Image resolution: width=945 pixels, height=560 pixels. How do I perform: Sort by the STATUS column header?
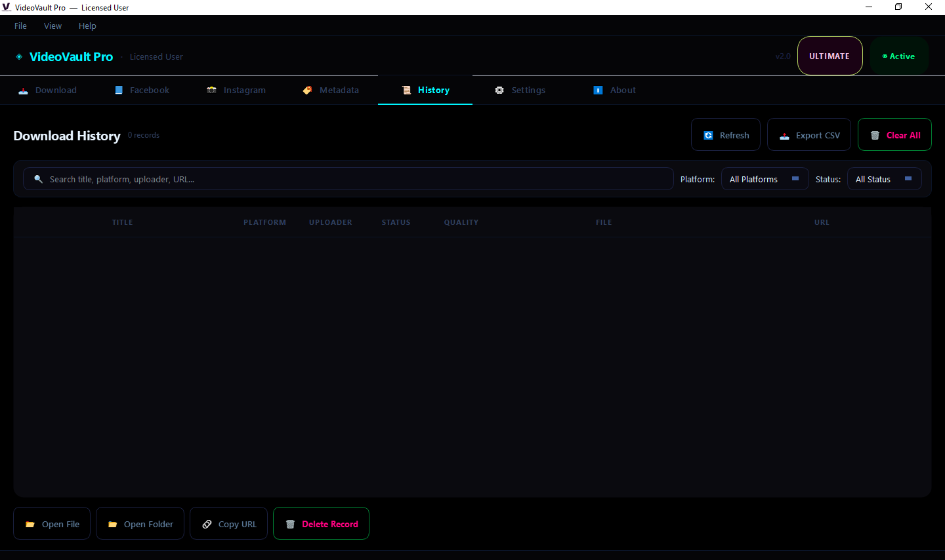click(x=396, y=223)
